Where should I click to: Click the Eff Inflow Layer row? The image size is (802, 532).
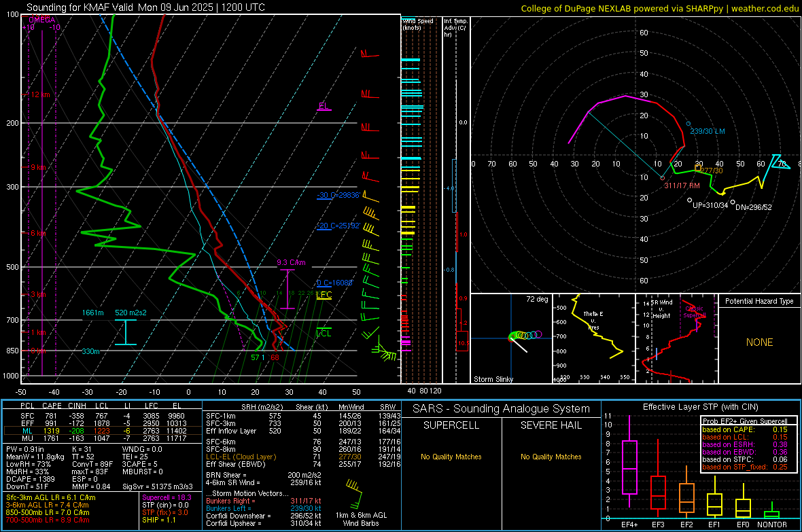[303, 431]
